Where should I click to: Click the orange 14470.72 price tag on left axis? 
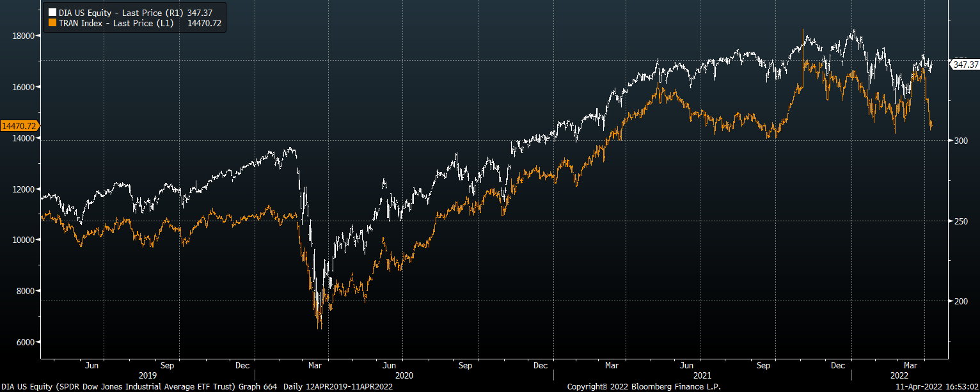(x=19, y=126)
